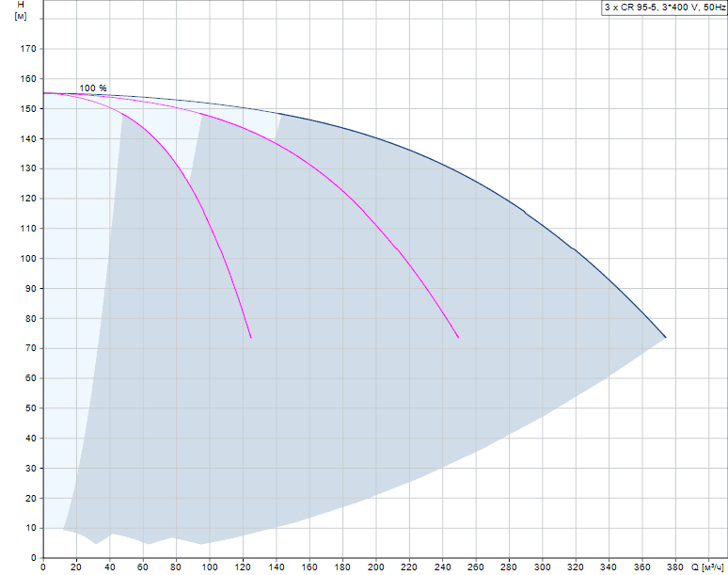This screenshot has height=575, width=728.
Task: Click the 80 tick label on the Q axis
Action: click(x=176, y=567)
